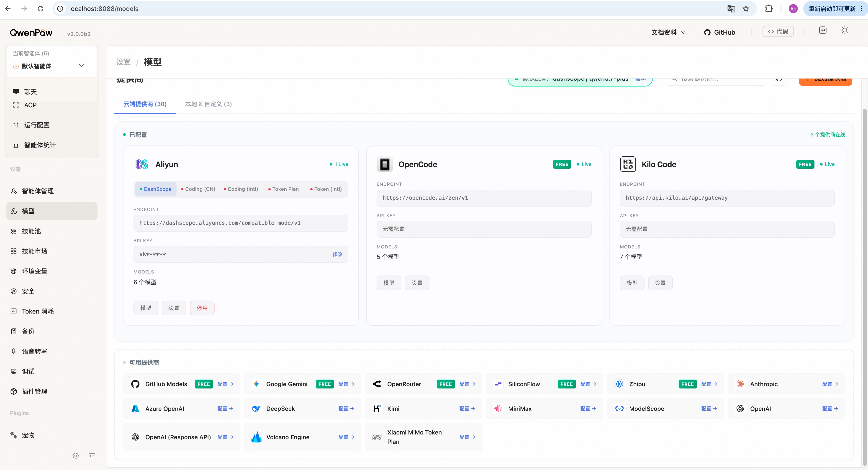Open 模型 list for OpenCode
The image size is (868, 470).
(x=389, y=283)
